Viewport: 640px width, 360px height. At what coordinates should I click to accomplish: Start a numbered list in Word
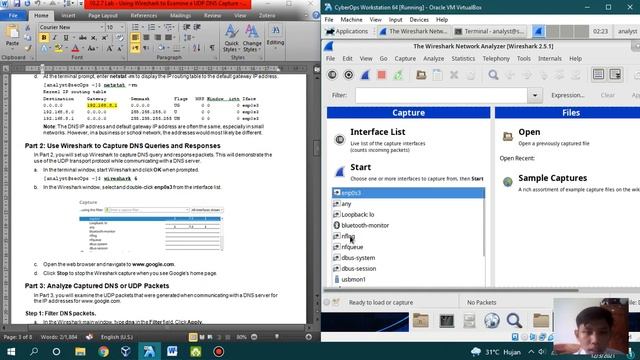point(151,27)
